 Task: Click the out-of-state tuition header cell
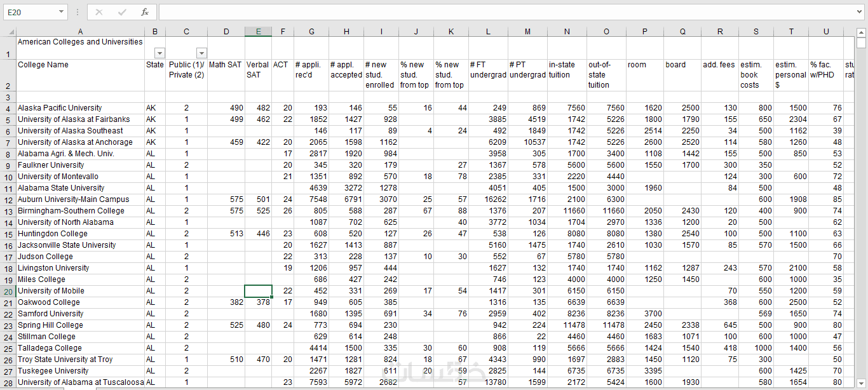pos(606,75)
